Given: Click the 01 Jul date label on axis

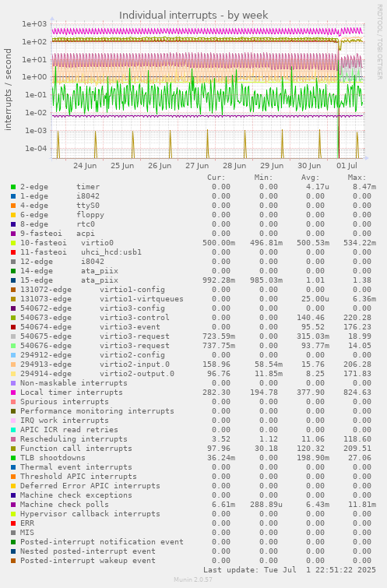Looking at the screenshot, I should tap(347, 166).
